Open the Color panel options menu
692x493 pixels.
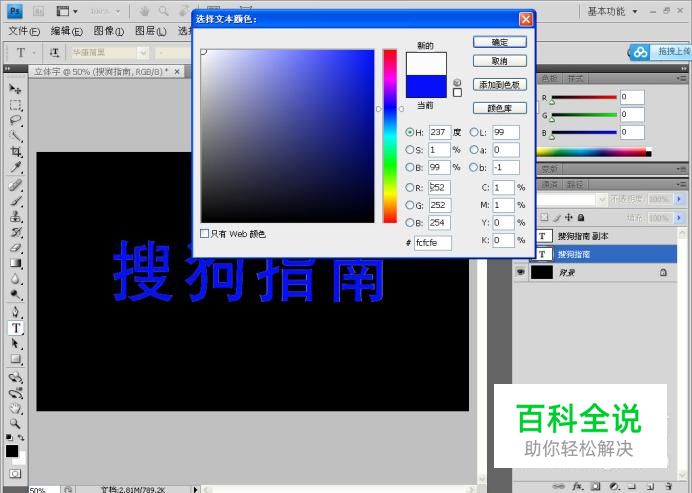coord(681,79)
